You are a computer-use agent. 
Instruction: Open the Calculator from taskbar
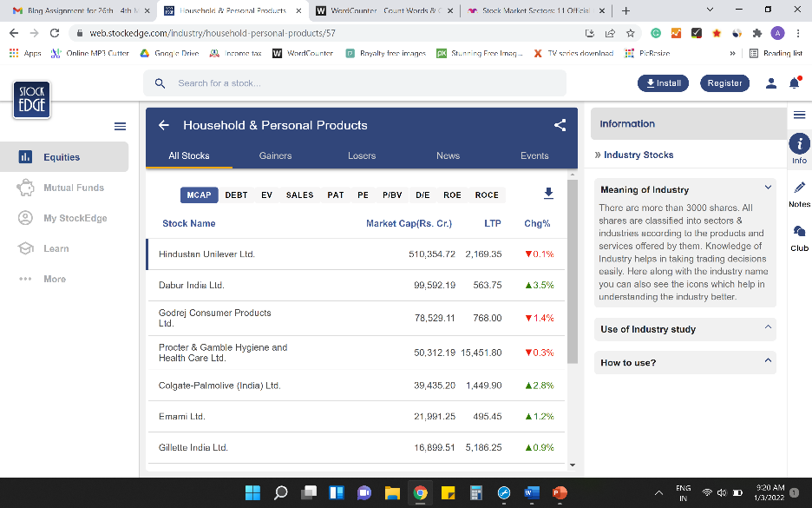coord(476,492)
